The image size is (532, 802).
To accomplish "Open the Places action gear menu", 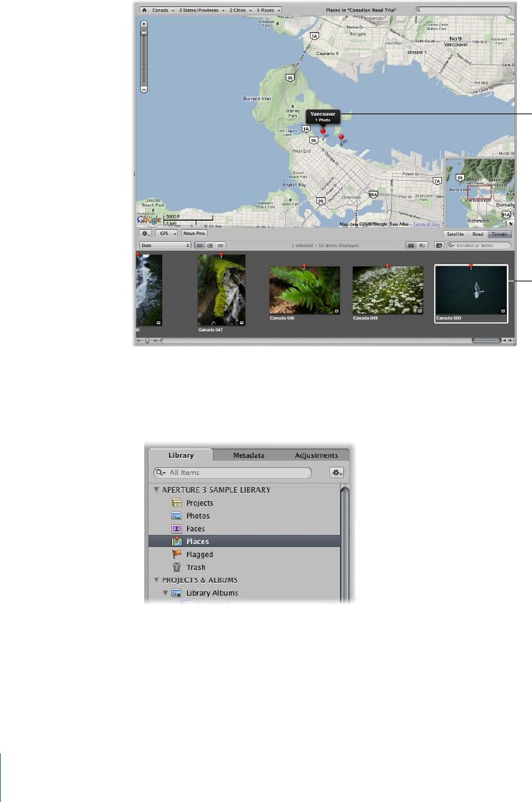I will 146,234.
